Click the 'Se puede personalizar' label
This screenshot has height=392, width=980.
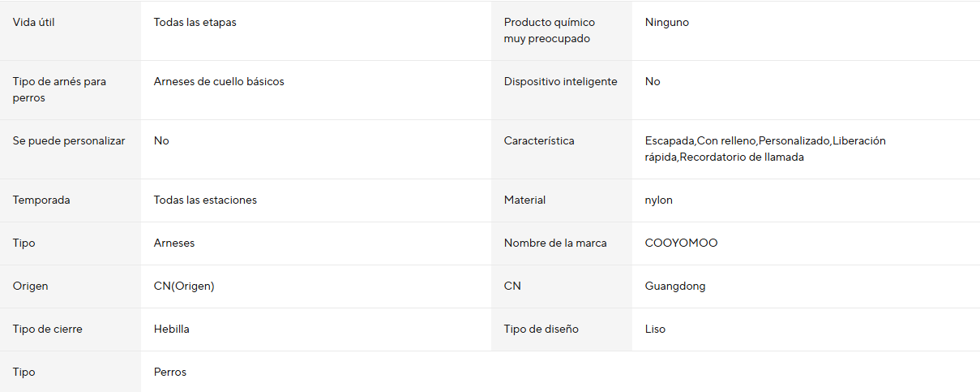click(x=69, y=141)
